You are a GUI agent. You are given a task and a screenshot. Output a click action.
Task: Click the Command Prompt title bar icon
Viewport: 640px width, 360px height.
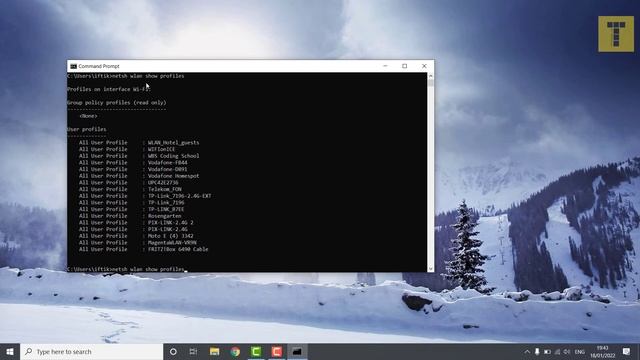coord(73,66)
